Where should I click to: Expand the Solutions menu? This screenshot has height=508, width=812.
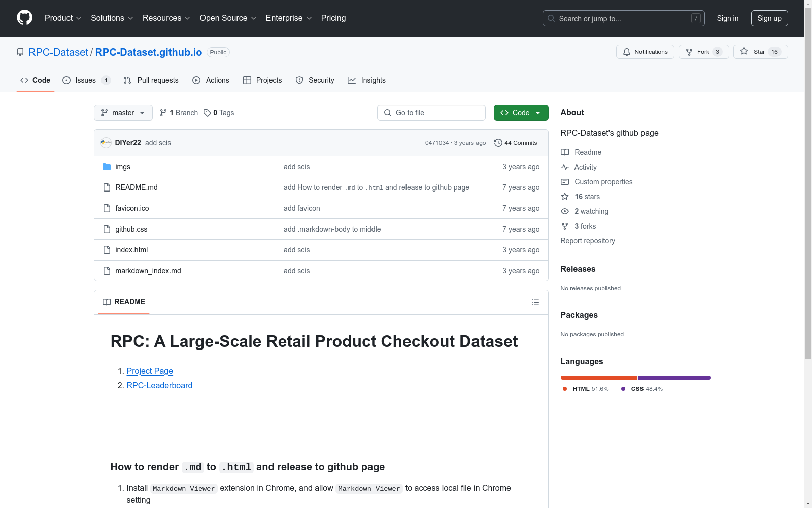click(112, 18)
